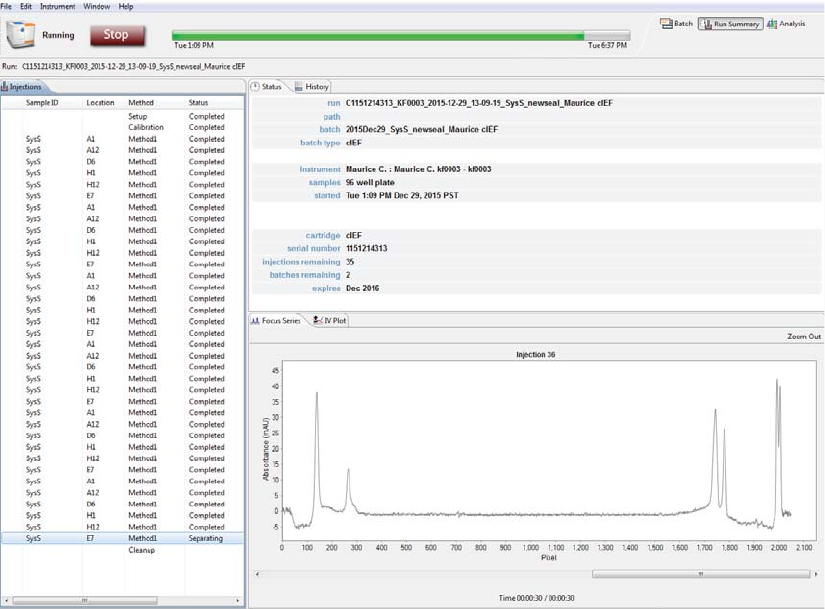Select the Status tab

(x=267, y=87)
